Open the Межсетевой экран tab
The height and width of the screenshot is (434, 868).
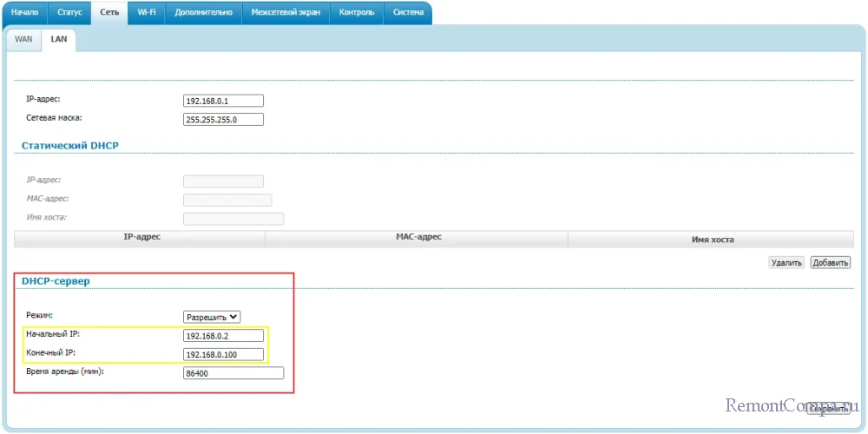click(285, 13)
